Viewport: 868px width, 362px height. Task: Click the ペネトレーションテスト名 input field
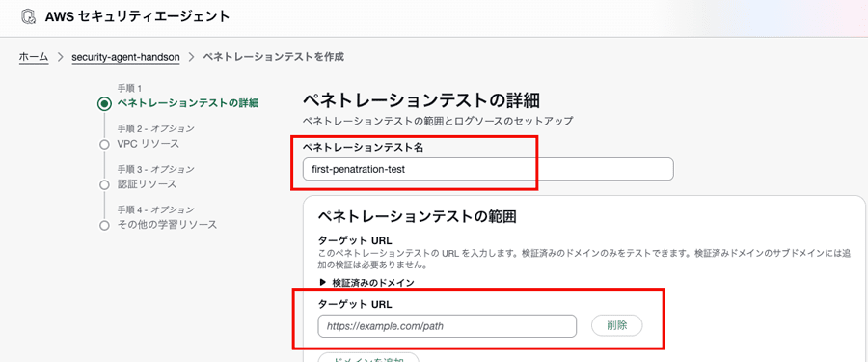(x=488, y=169)
